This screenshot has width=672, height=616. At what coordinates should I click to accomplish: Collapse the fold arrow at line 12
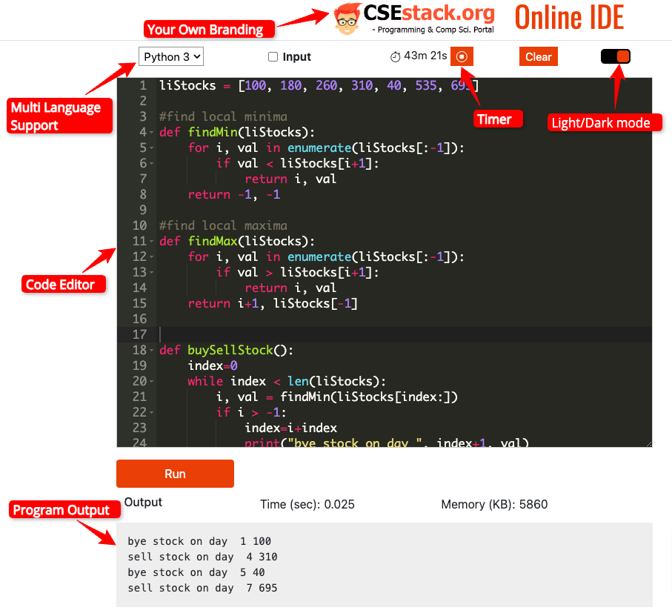[152, 256]
